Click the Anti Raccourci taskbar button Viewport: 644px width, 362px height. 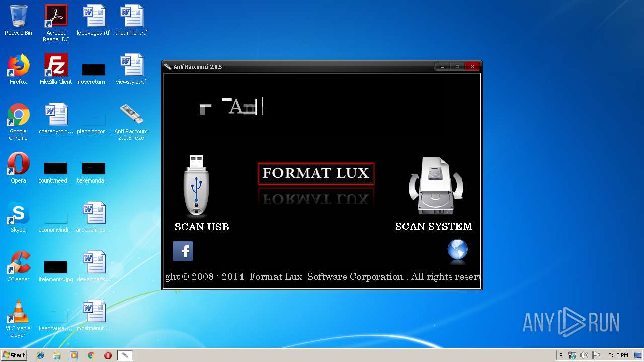pyautogui.click(x=125, y=355)
